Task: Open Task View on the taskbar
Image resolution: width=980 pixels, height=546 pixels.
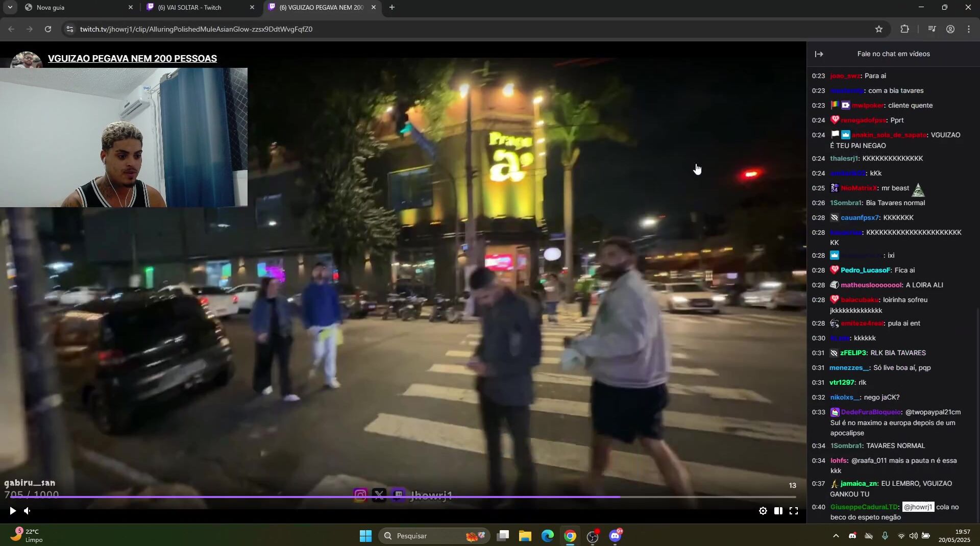Action: click(x=503, y=536)
